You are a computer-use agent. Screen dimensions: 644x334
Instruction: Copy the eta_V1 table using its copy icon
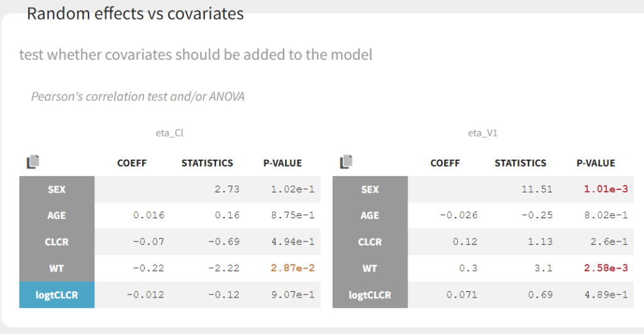point(346,162)
